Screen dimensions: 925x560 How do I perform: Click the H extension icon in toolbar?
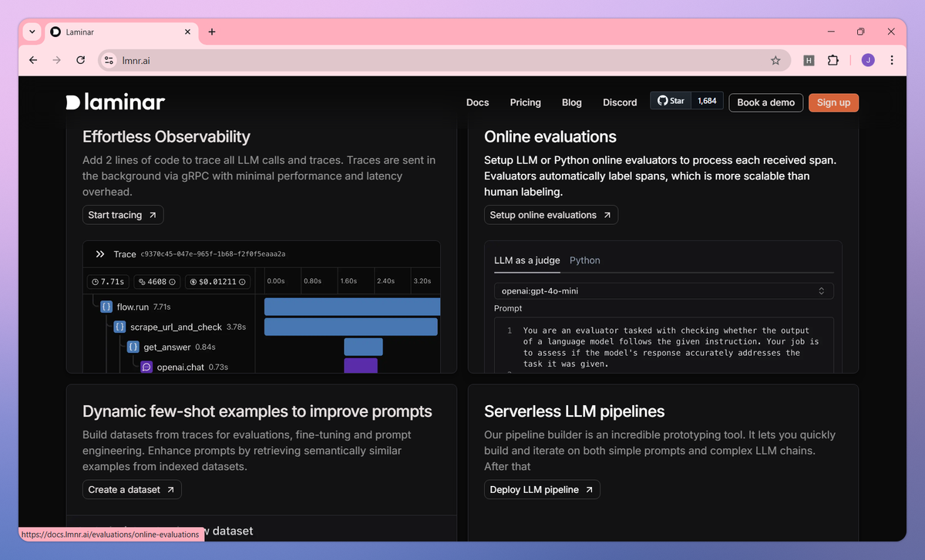[809, 60]
